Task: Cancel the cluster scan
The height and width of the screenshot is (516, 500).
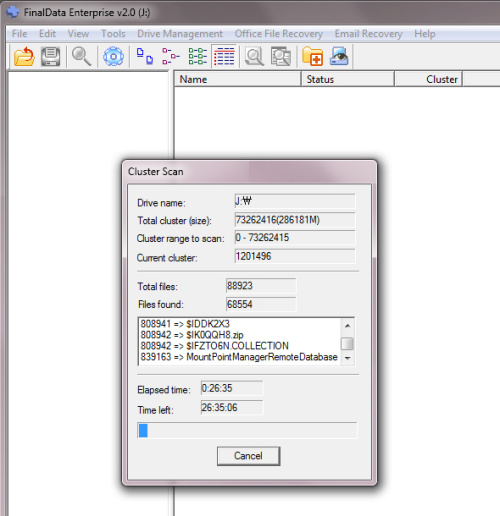Action: [x=248, y=456]
